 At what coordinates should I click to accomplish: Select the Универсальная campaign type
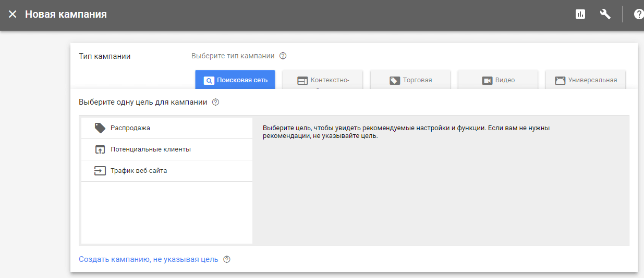[x=586, y=80]
